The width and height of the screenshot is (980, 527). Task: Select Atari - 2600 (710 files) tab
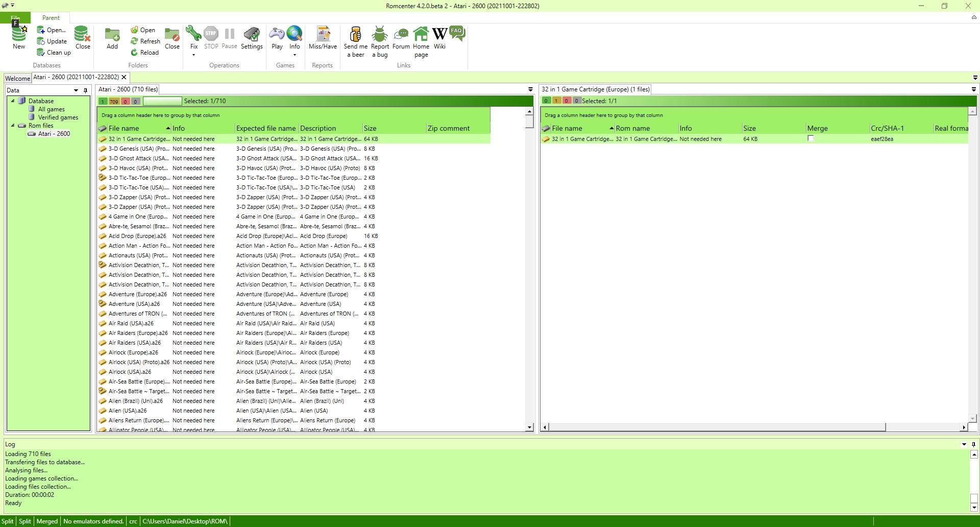tap(128, 89)
